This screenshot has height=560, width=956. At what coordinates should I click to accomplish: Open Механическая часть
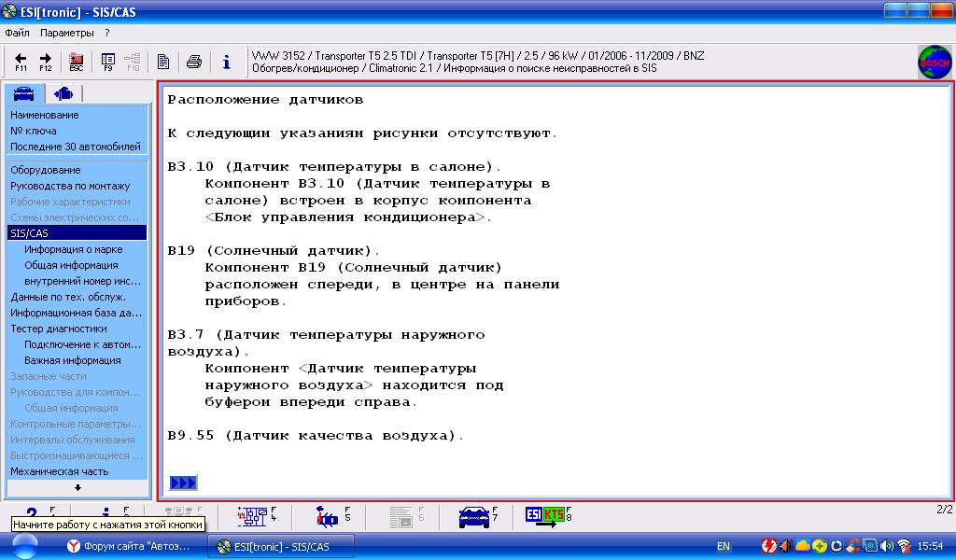pos(59,471)
